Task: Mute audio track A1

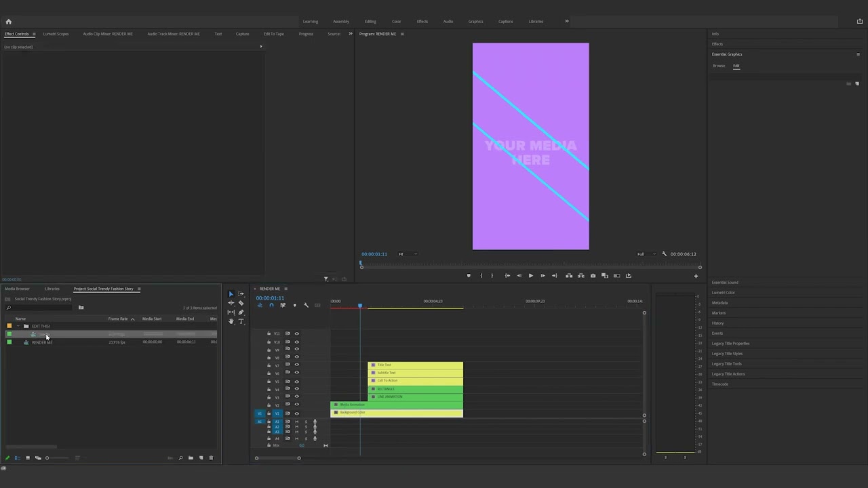Action: click(x=296, y=422)
